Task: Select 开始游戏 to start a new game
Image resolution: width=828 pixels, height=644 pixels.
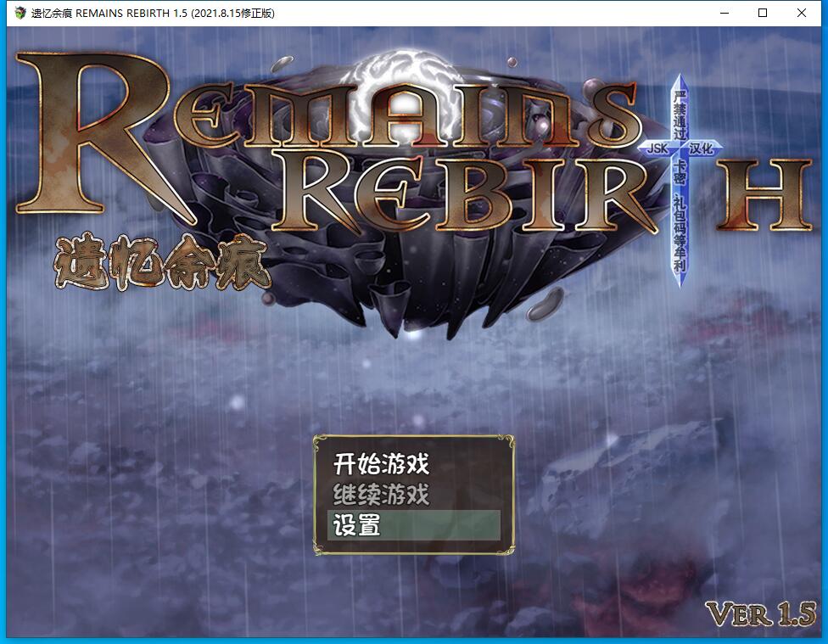Action: pyautogui.click(x=381, y=464)
